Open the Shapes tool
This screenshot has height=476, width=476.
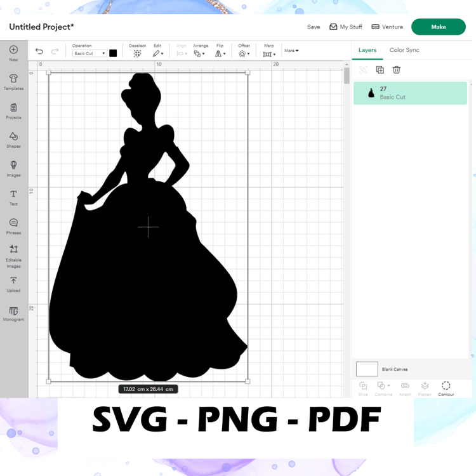click(x=13, y=140)
